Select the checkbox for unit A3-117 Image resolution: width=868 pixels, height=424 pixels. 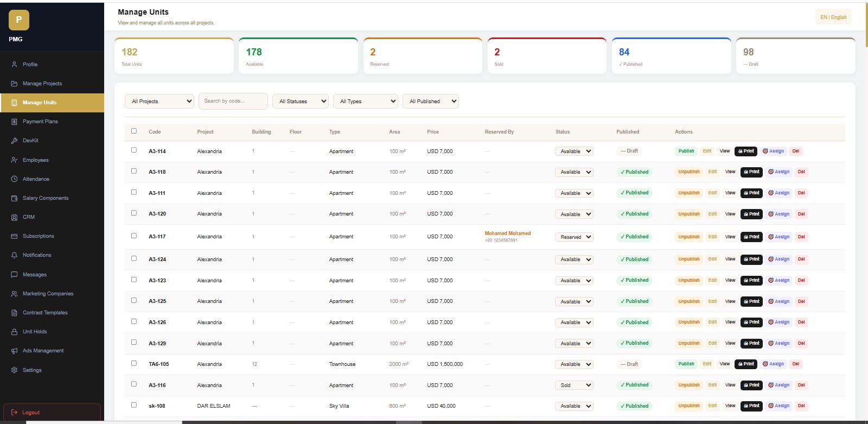[x=134, y=236]
